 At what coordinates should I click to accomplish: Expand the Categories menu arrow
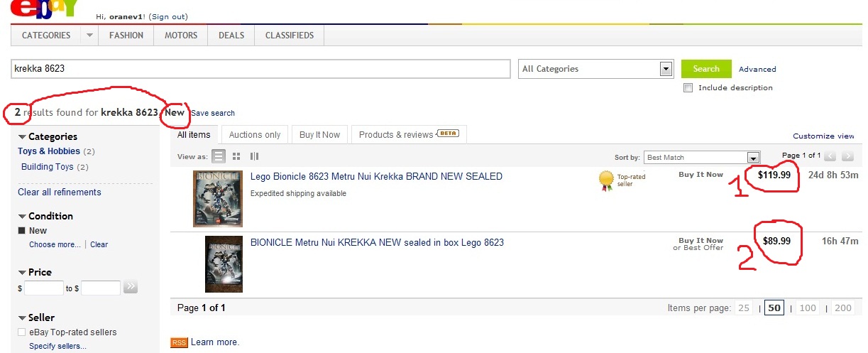89,35
